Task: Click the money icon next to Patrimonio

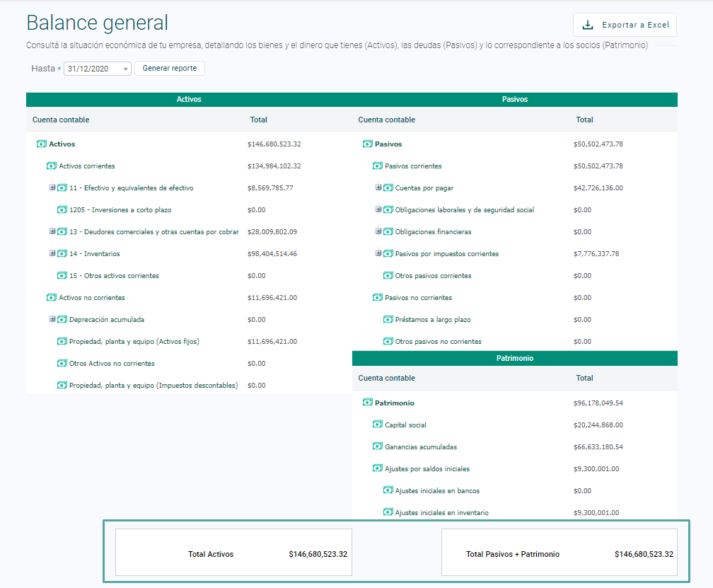Action: point(367,403)
